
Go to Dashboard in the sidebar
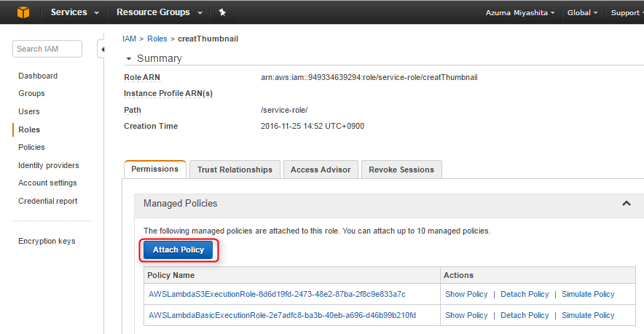[x=38, y=76]
